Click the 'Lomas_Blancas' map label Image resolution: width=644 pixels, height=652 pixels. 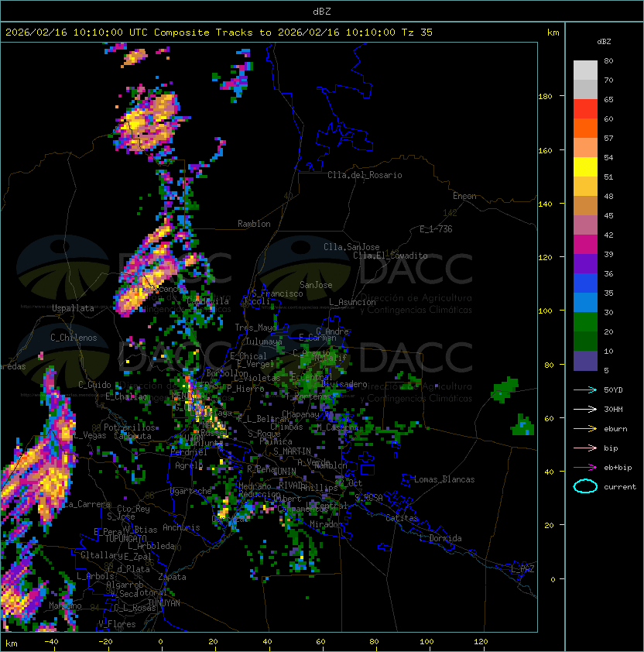pos(444,479)
